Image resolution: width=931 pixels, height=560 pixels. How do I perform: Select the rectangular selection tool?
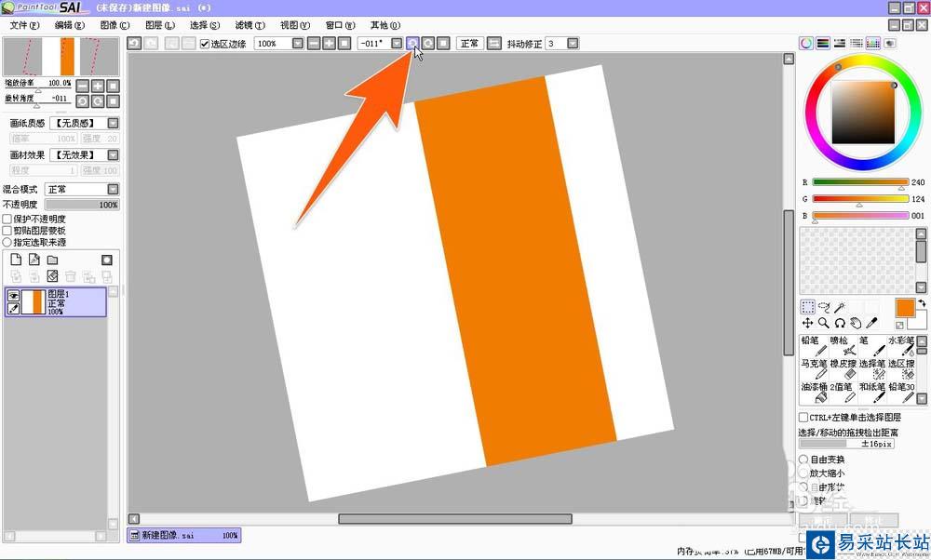coord(807,307)
